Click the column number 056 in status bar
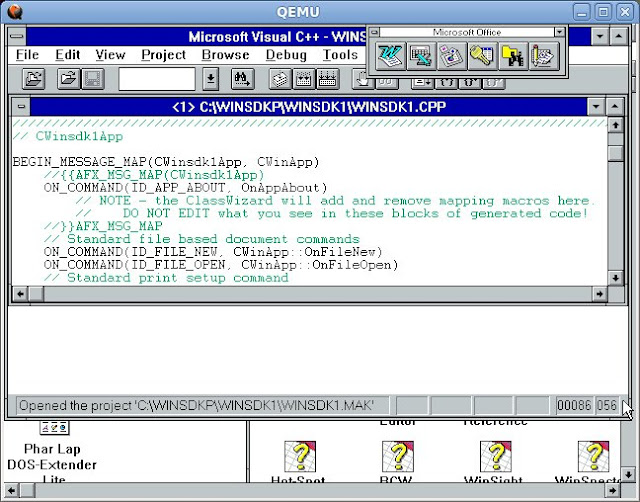The width and height of the screenshot is (640, 502). click(607, 405)
